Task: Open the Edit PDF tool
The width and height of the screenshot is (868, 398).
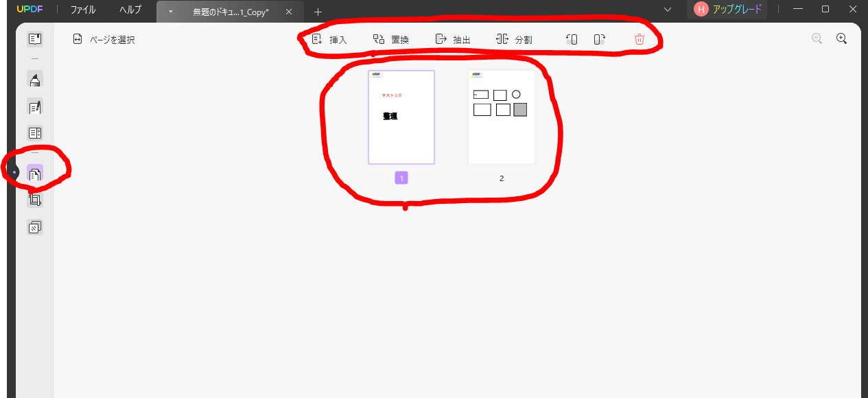Action: pos(35,106)
